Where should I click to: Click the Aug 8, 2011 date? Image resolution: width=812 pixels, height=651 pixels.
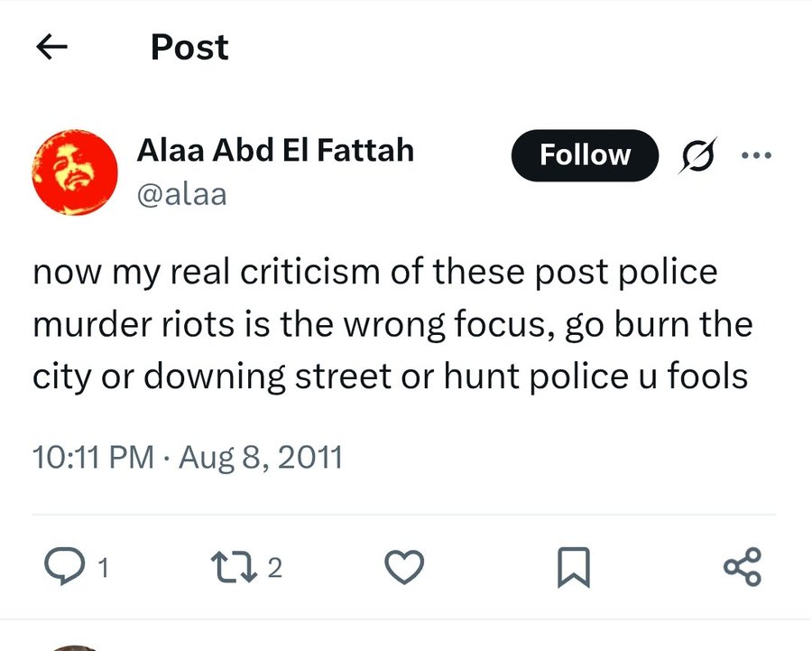pyautogui.click(x=261, y=457)
